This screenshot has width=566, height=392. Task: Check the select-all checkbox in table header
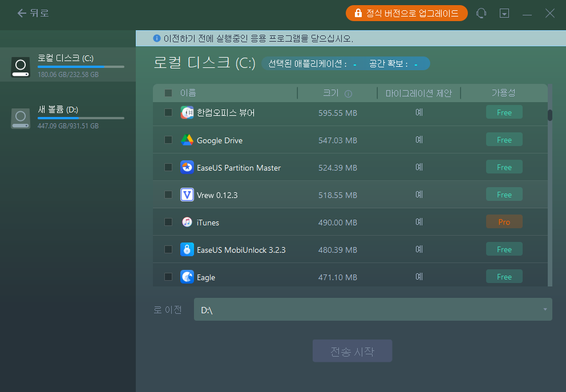pos(167,92)
